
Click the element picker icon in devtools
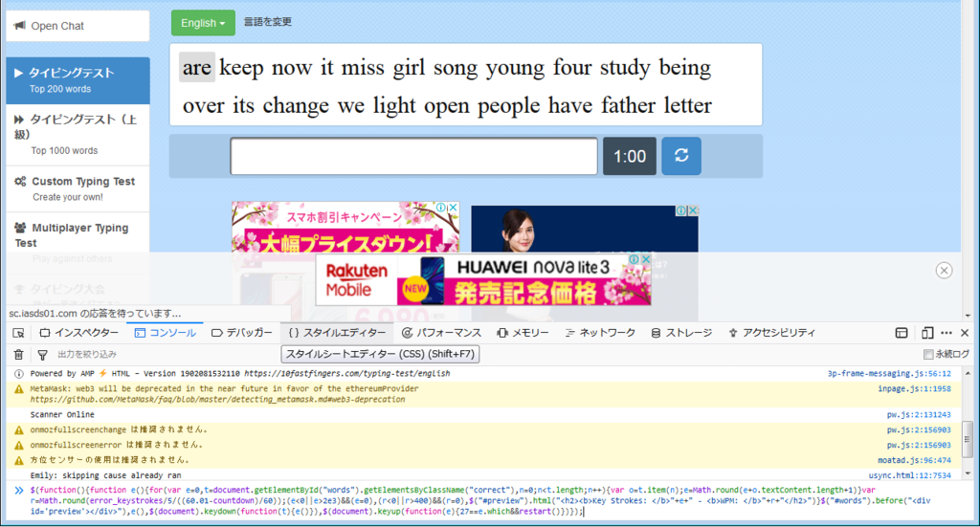(x=18, y=333)
